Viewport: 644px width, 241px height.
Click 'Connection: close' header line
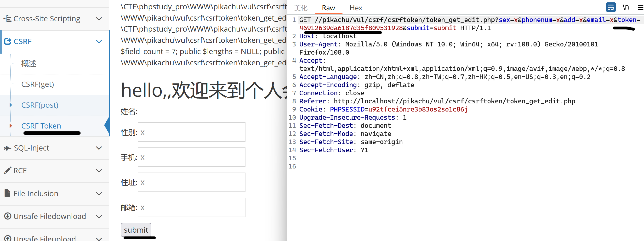coord(332,93)
